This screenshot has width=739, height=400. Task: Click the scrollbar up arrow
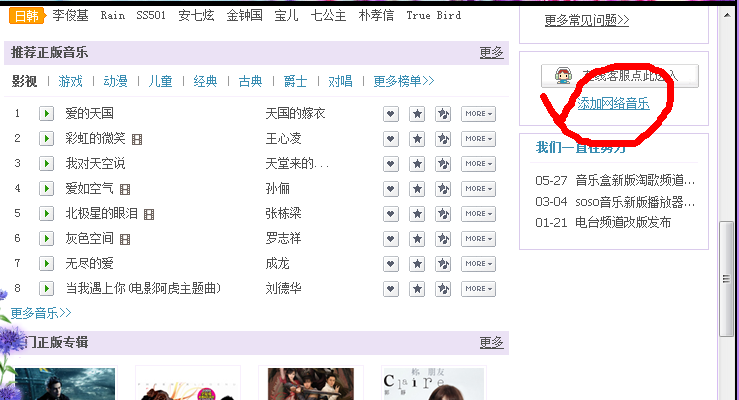coord(727,16)
